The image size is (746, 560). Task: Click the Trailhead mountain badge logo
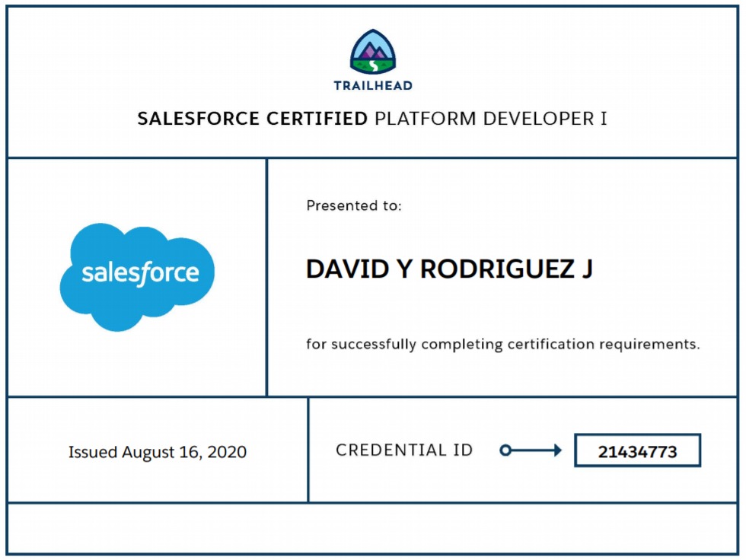pyautogui.click(x=373, y=52)
